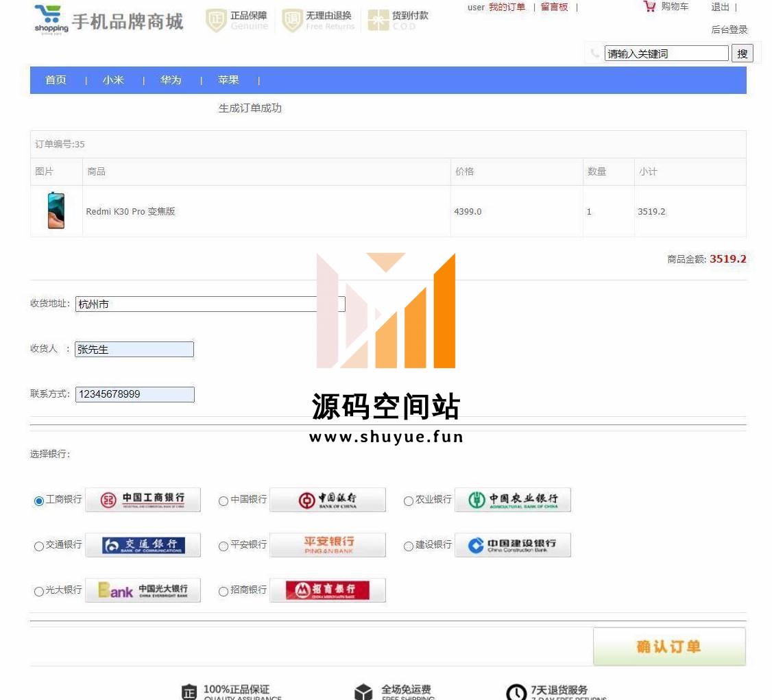Select the 农业银行 radio button

[408, 501]
